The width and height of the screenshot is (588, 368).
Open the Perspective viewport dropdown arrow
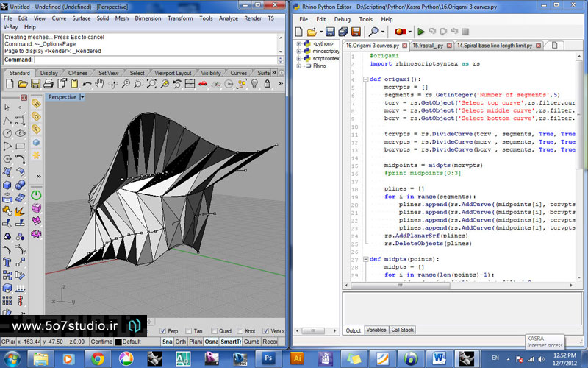(82, 97)
